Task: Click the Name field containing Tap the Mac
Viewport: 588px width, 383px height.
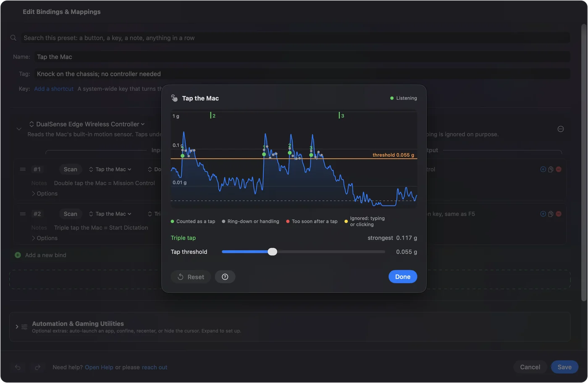Action: [x=302, y=57]
